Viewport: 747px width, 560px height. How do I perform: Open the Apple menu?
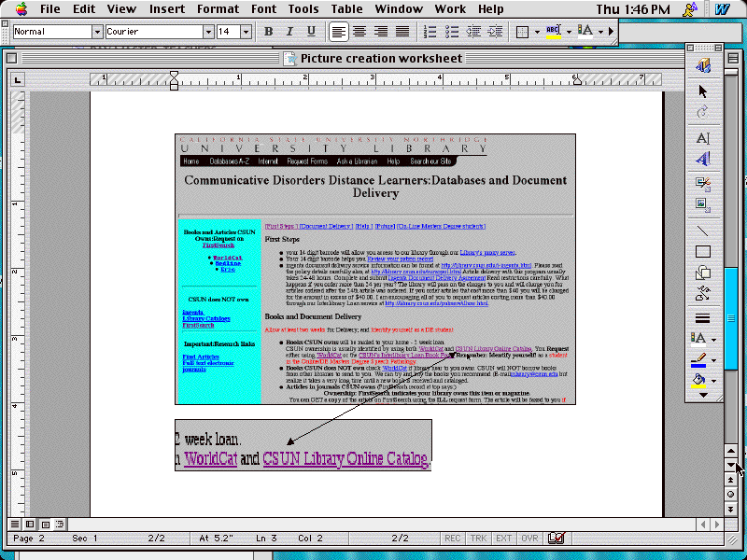click(x=21, y=8)
